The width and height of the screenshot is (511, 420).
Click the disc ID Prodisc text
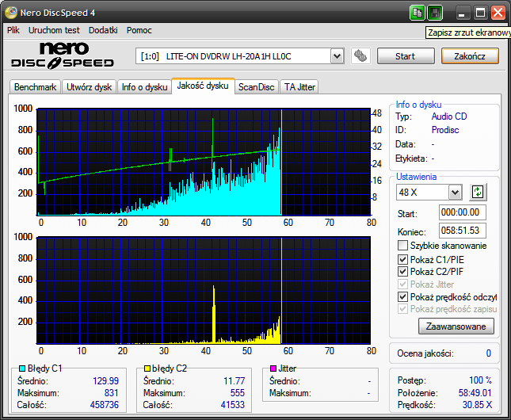pyautogui.click(x=445, y=130)
